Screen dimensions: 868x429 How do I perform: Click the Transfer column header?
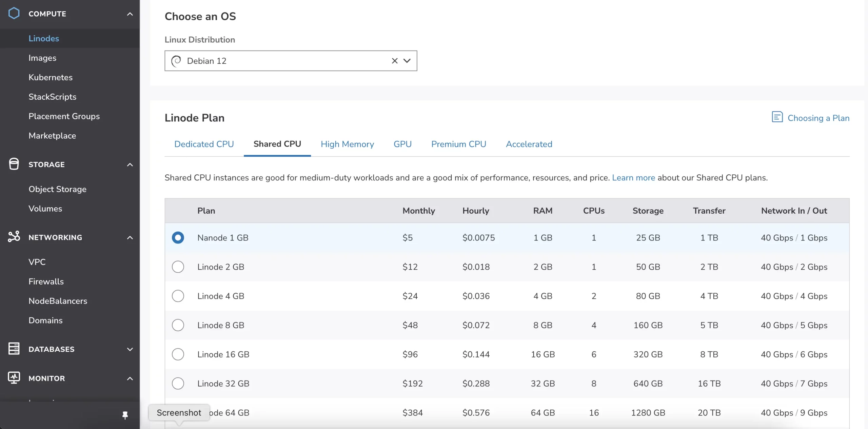pyautogui.click(x=709, y=211)
